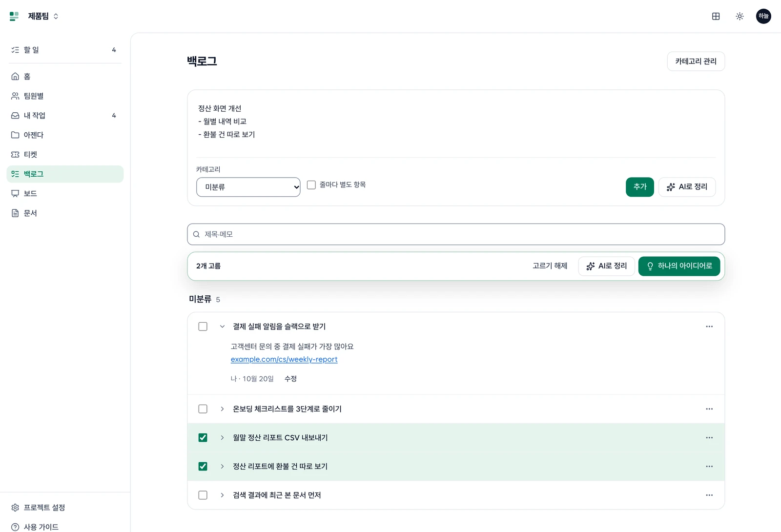Click the gear icon for 프로젝트 설정
Viewport: 781px width, 532px height.
pyautogui.click(x=15, y=508)
